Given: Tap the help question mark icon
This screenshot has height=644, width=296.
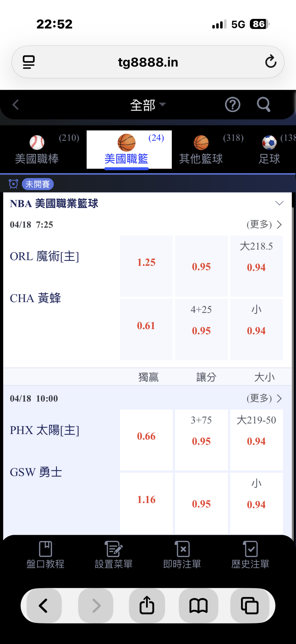Looking at the screenshot, I should (x=232, y=105).
